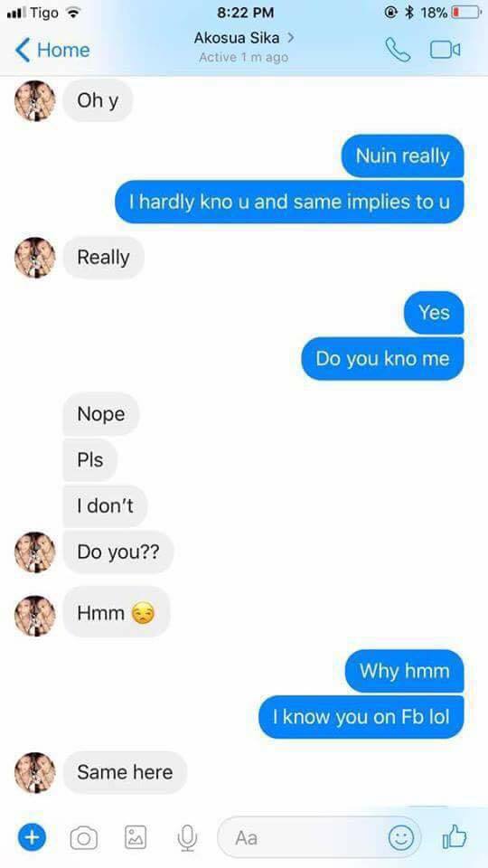
Task: Tap the 'Hmm' message with emoji
Action: (x=117, y=613)
